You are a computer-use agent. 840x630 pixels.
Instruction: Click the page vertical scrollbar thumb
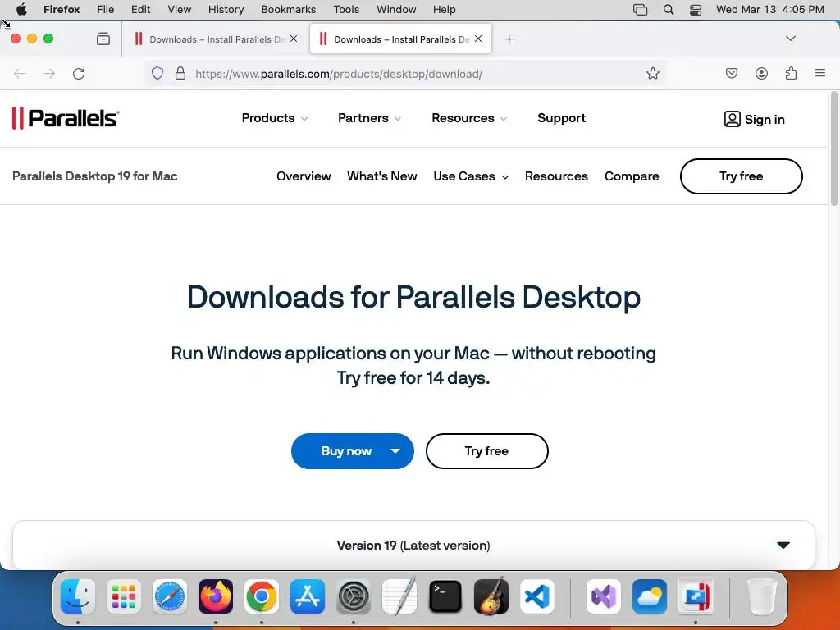point(833,148)
